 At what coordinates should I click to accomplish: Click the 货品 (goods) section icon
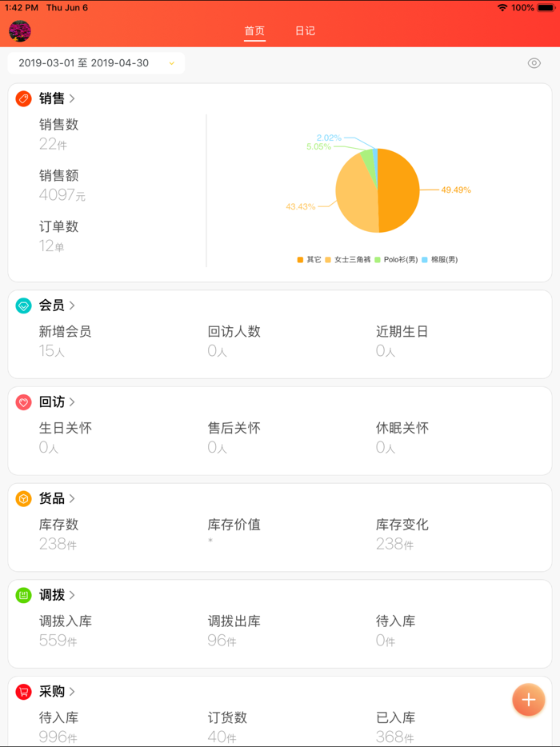point(22,498)
